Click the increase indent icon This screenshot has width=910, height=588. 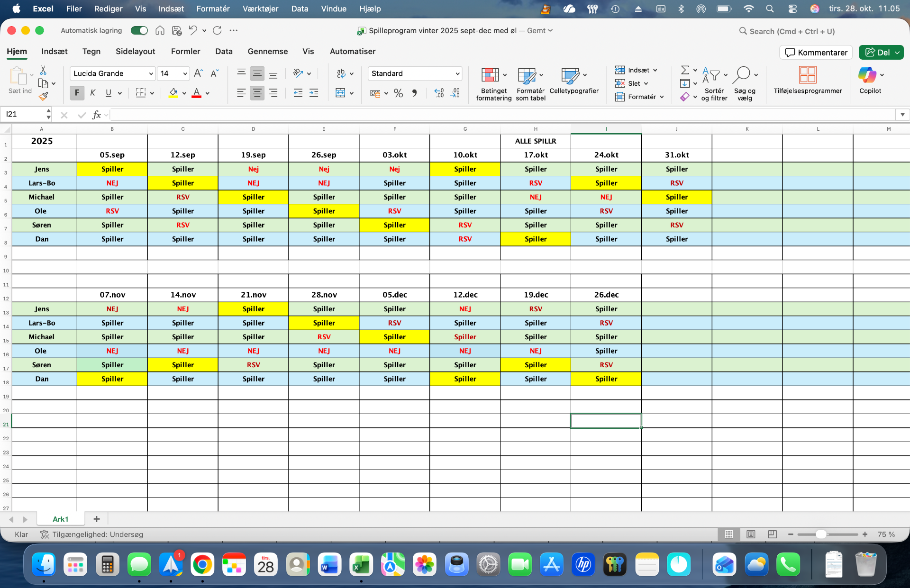click(314, 93)
